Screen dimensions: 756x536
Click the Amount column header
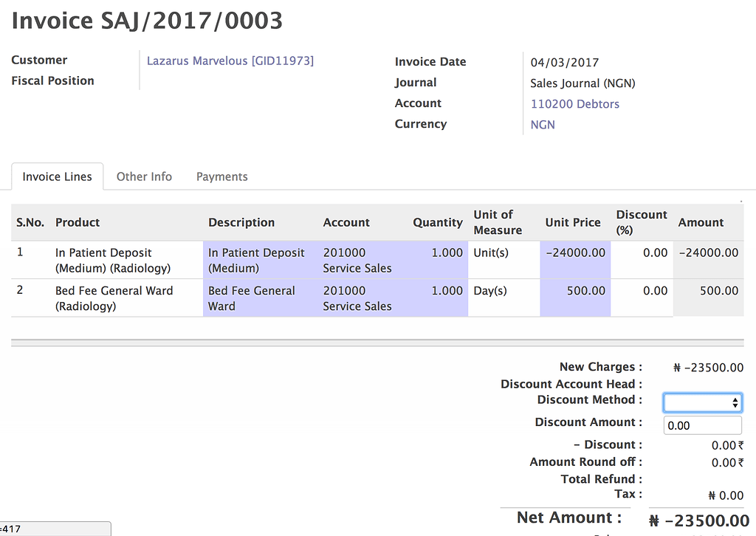pos(701,222)
